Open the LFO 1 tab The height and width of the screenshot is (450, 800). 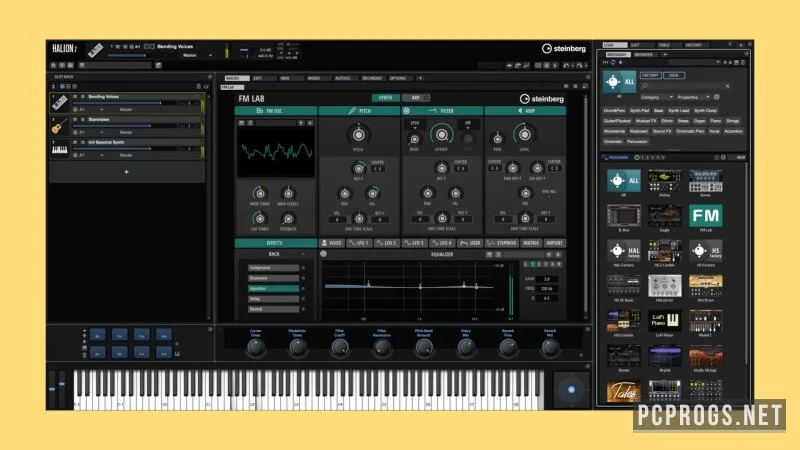pos(359,243)
